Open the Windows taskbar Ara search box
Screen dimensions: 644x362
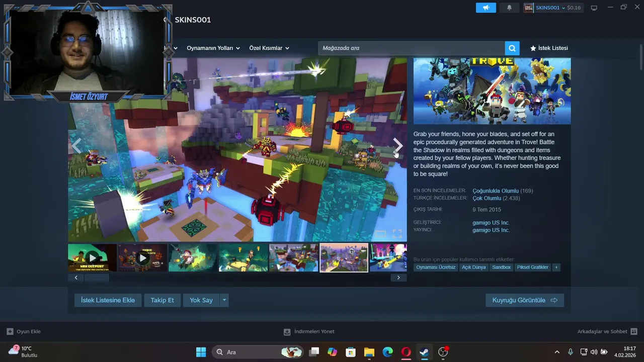(x=257, y=352)
